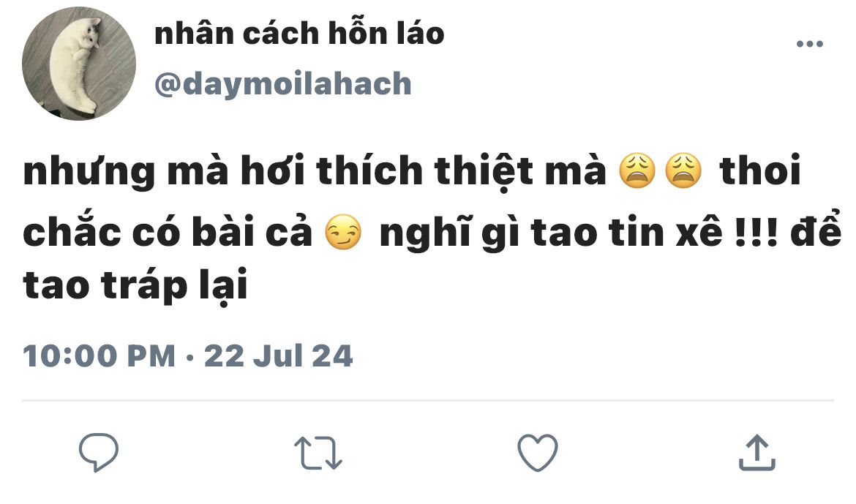Image resolution: width=856 pixels, height=504 pixels.
Task: Click the first weary face emoji
Action: tap(637, 171)
